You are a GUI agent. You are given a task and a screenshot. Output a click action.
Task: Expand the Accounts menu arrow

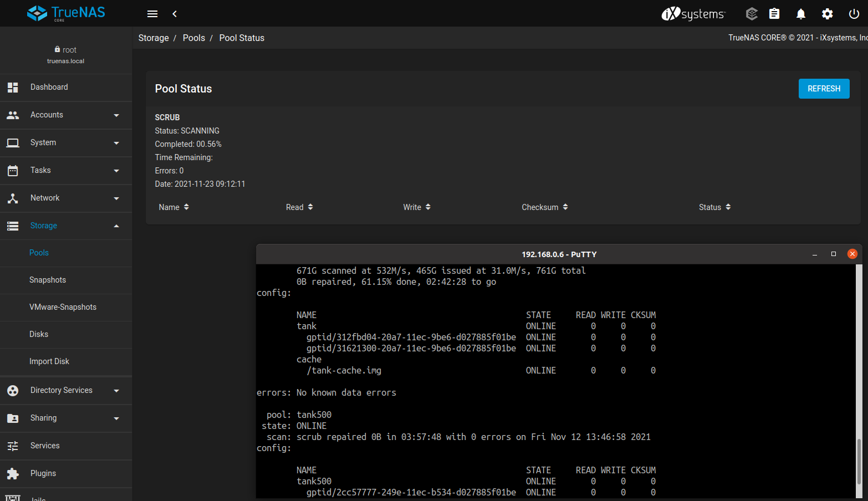point(116,115)
